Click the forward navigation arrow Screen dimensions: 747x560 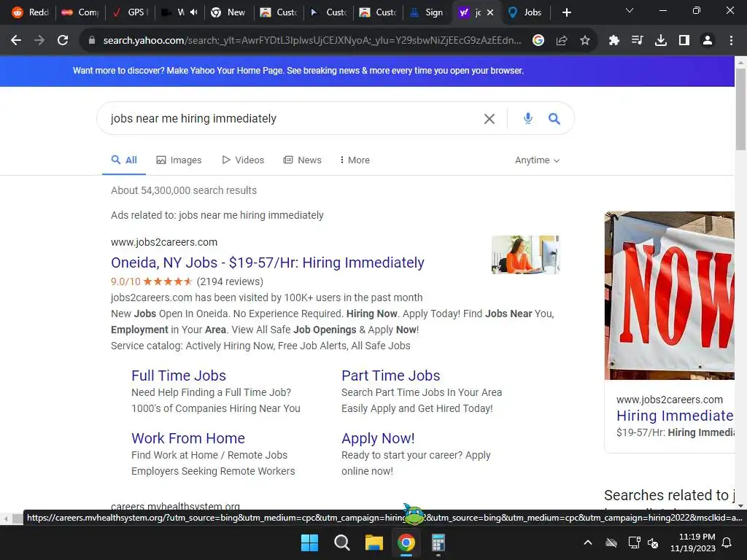(x=39, y=41)
